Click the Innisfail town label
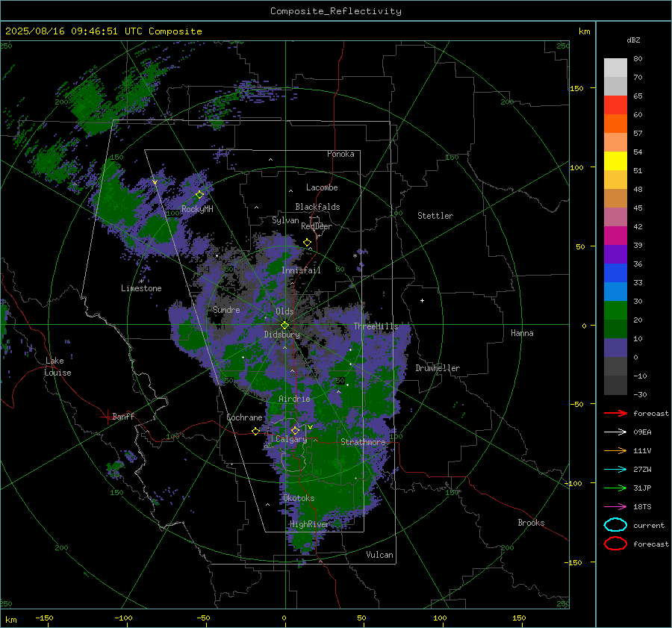This screenshot has height=628, width=672. coord(301,270)
